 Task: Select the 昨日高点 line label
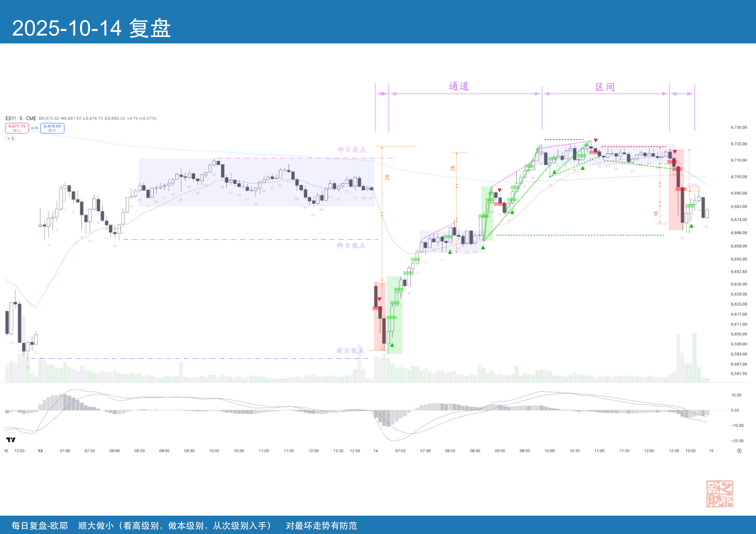coord(352,150)
